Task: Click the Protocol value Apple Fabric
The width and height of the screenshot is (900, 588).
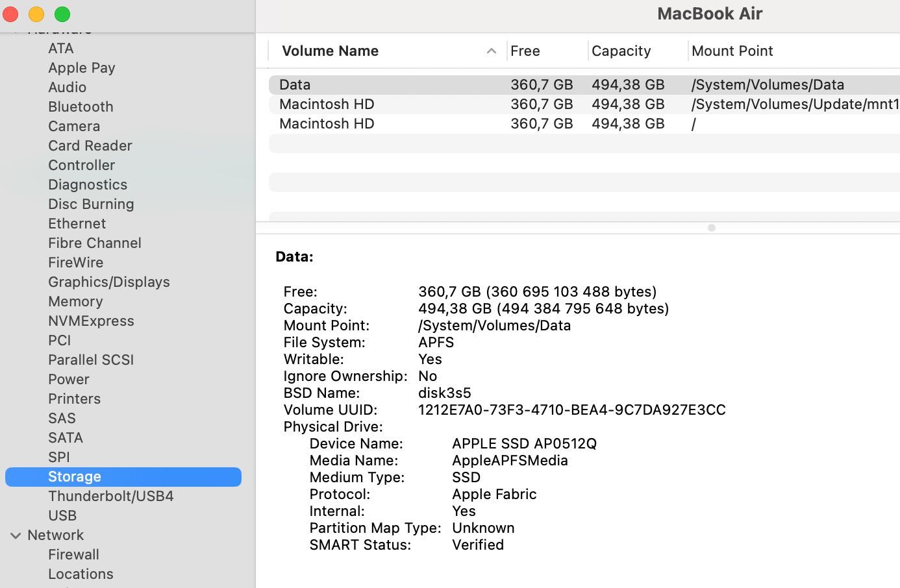Action: tap(494, 494)
